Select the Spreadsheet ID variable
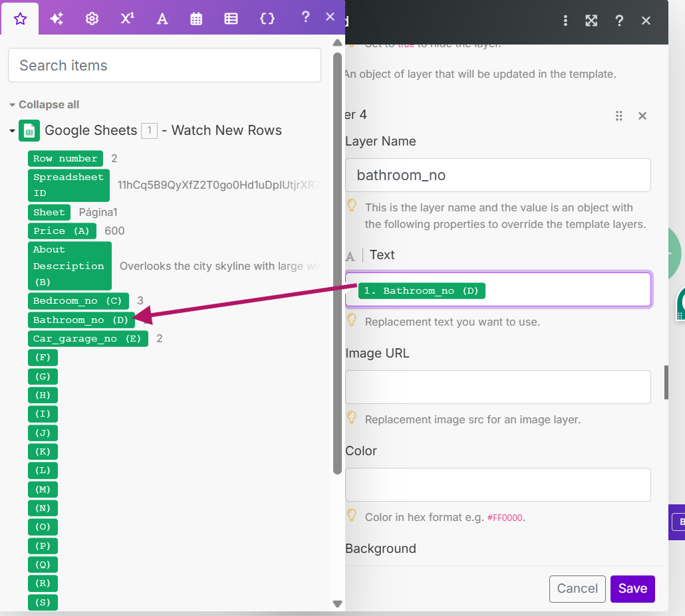 [68, 185]
